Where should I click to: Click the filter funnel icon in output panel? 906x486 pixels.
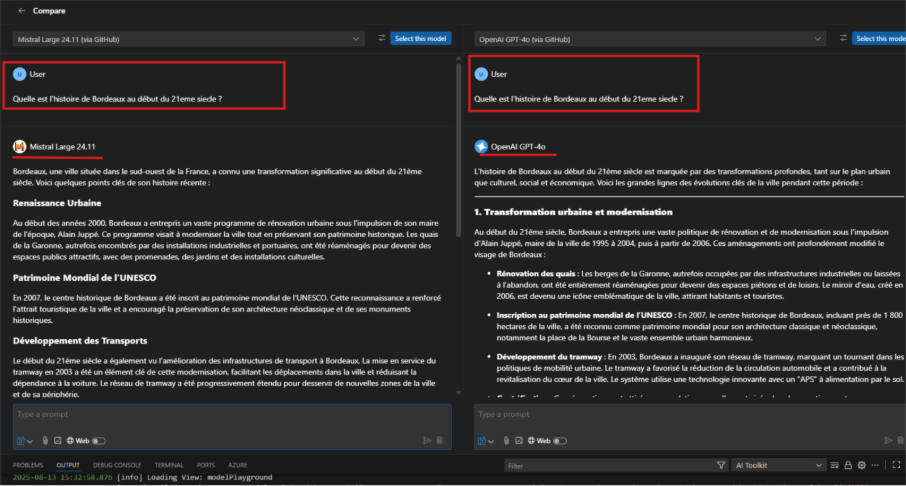[x=721, y=465]
